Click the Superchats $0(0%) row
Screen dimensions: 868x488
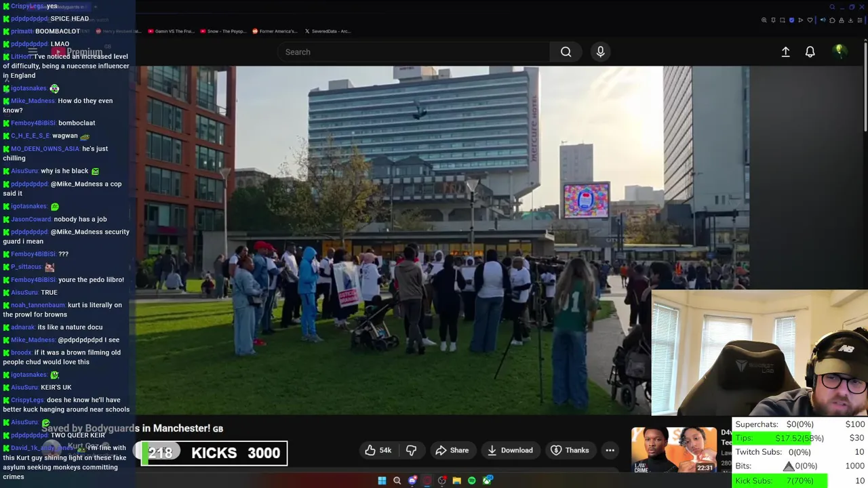(x=800, y=424)
